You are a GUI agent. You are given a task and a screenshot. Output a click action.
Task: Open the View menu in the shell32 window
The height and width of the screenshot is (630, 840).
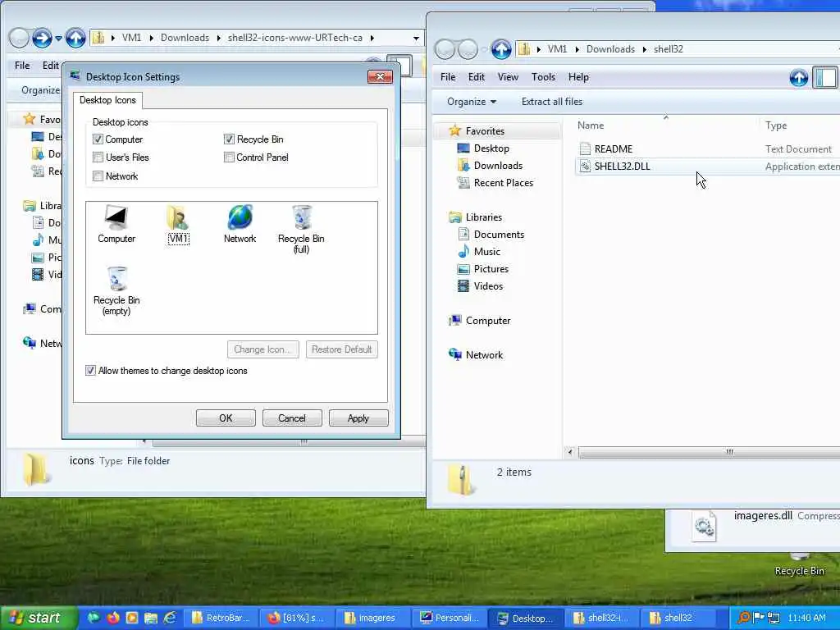[x=508, y=77]
